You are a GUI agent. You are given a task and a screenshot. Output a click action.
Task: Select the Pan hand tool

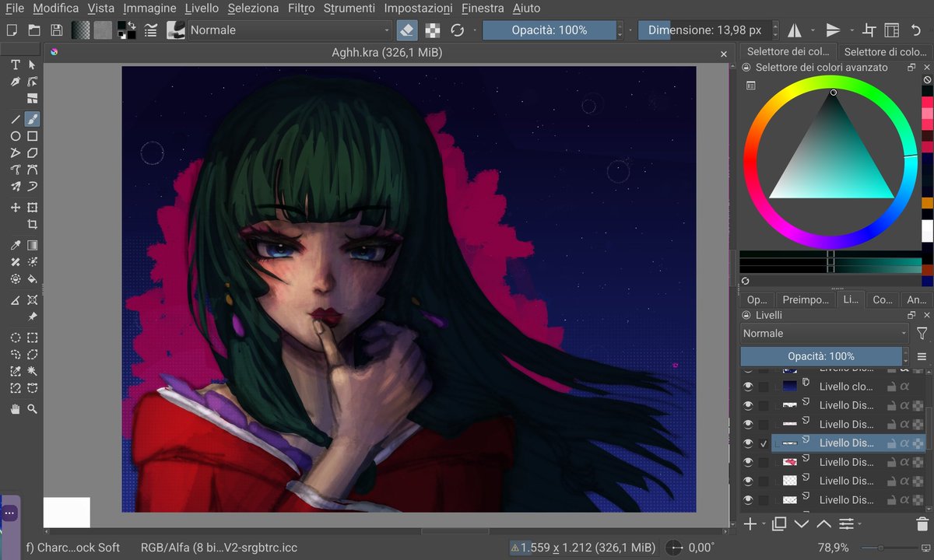(15, 408)
